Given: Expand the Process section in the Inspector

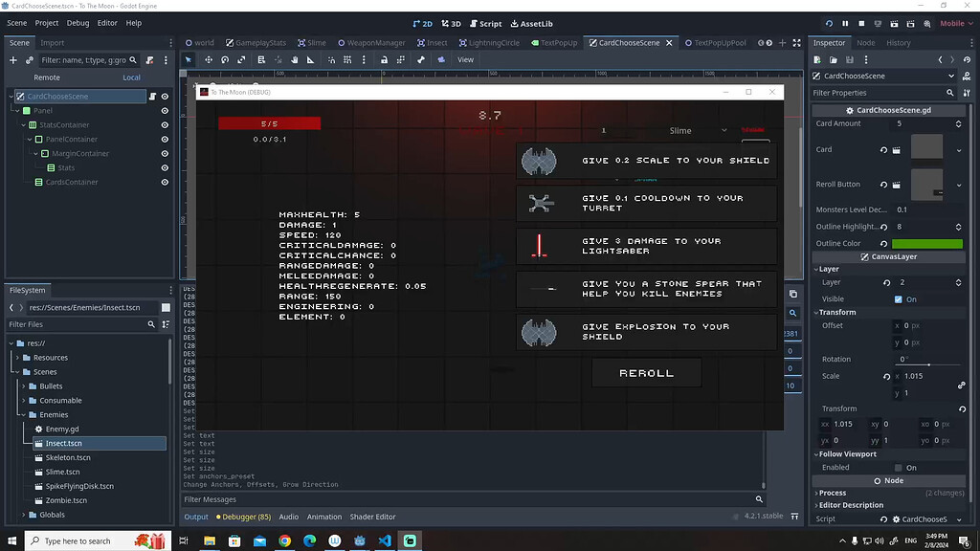Looking at the screenshot, I should (x=831, y=492).
